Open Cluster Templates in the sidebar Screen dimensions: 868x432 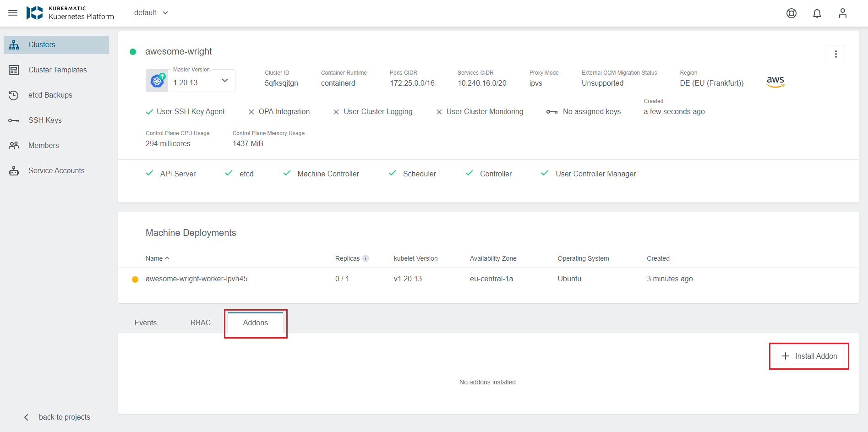(56, 70)
